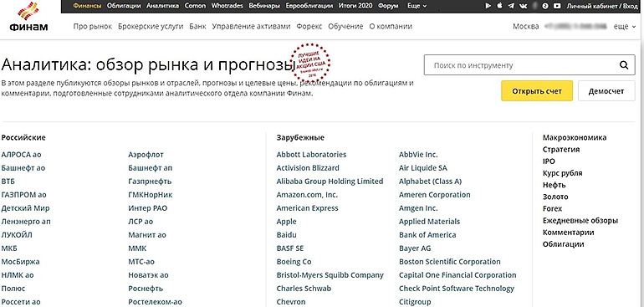Open the Магнит ао link

(x=147, y=235)
